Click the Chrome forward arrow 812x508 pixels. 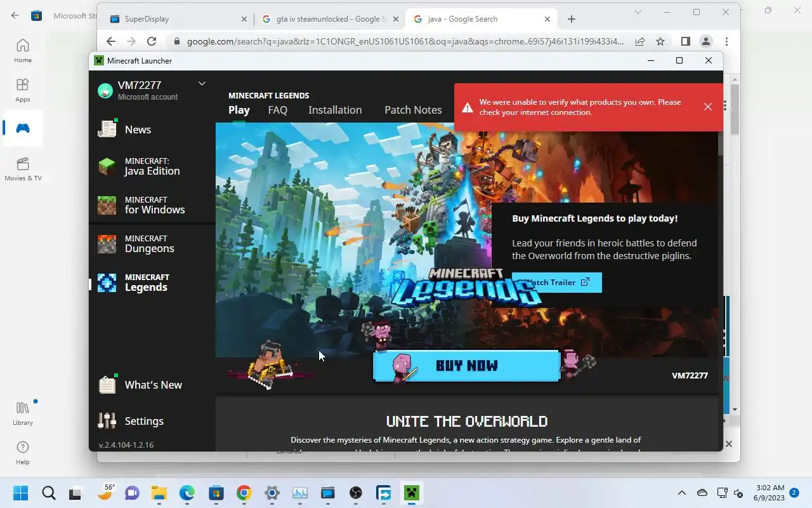tap(131, 41)
